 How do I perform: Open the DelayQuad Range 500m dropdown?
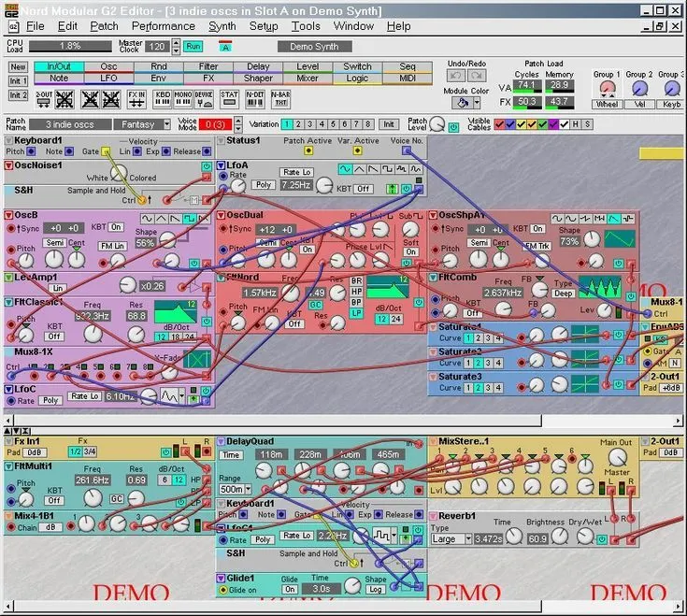(x=248, y=489)
